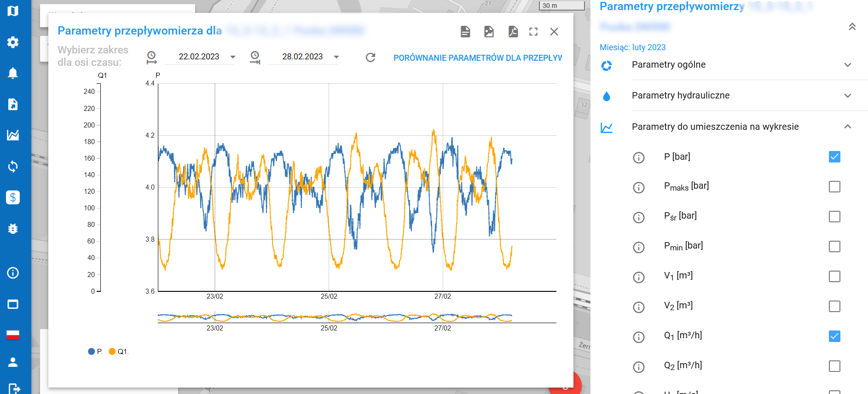
Task: Export chart as PDF file
Action: pyautogui.click(x=513, y=31)
